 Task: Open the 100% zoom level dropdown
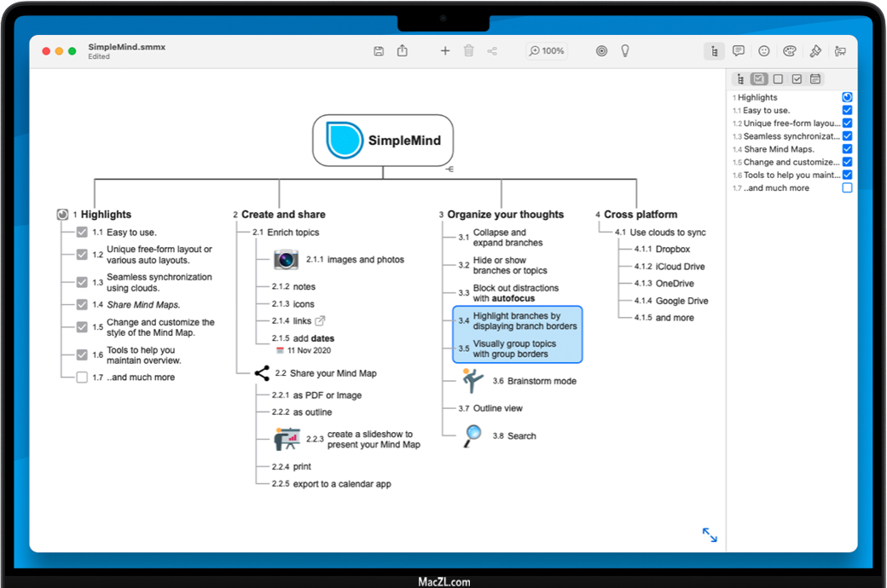(x=547, y=51)
